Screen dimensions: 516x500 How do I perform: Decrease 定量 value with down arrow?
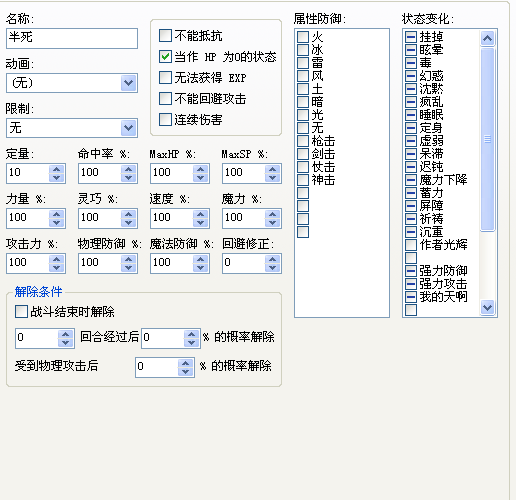pos(57,178)
